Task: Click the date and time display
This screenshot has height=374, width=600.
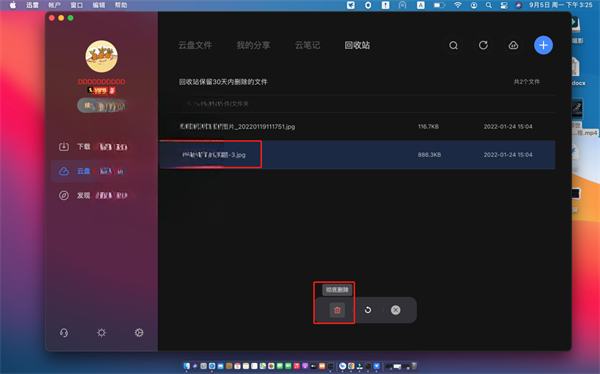Action: pos(561,5)
